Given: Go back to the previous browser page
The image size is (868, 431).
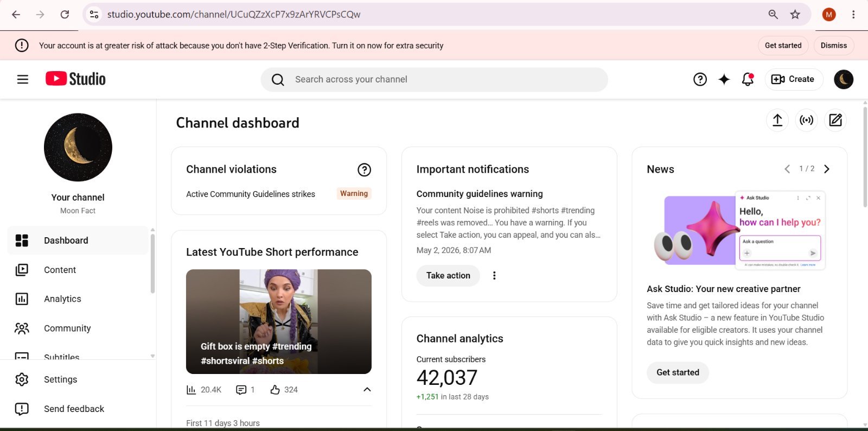Looking at the screenshot, I should (x=16, y=15).
